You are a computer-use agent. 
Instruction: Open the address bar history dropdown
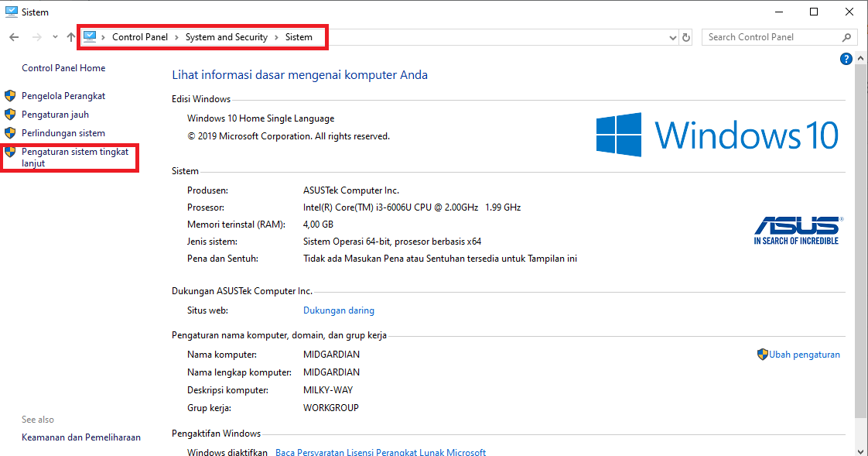(x=672, y=38)
